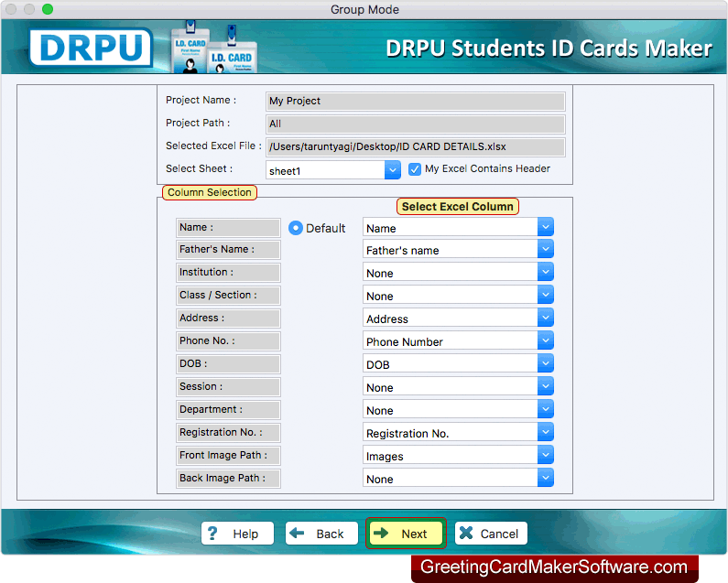
Task: Click the Institution : label box
Action: [x=228, y=273]
